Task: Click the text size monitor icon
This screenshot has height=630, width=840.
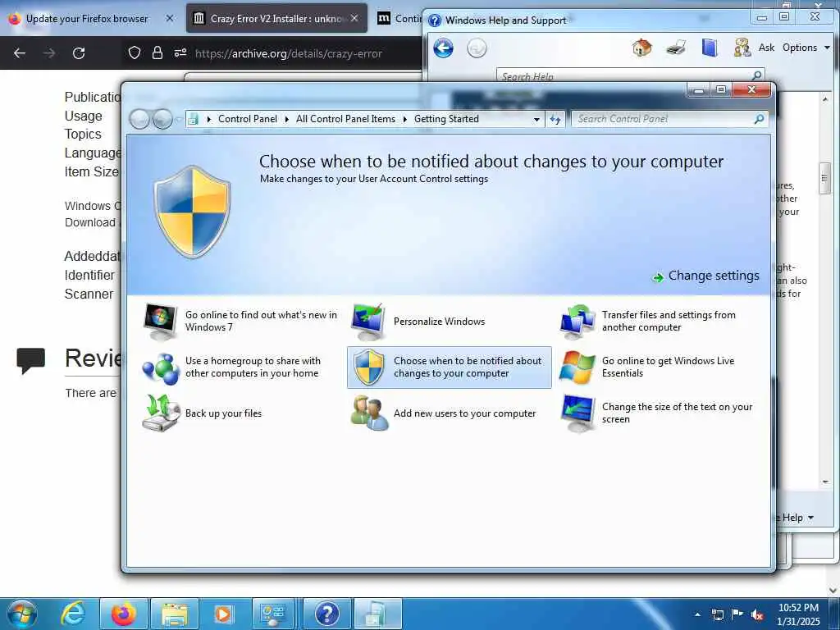Action: [577, 413]
